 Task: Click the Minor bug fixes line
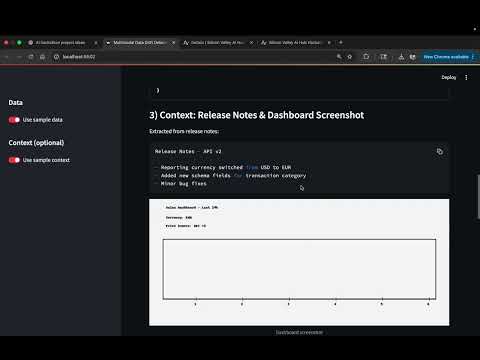[181, 183]
